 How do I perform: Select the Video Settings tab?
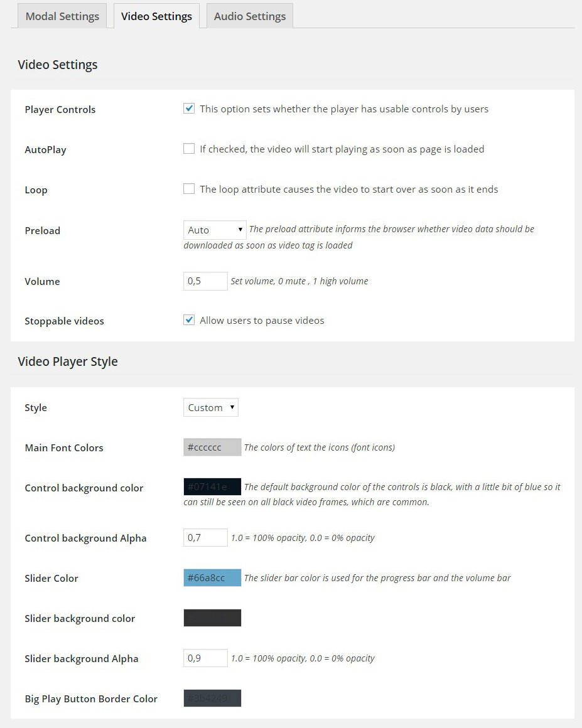156,16
